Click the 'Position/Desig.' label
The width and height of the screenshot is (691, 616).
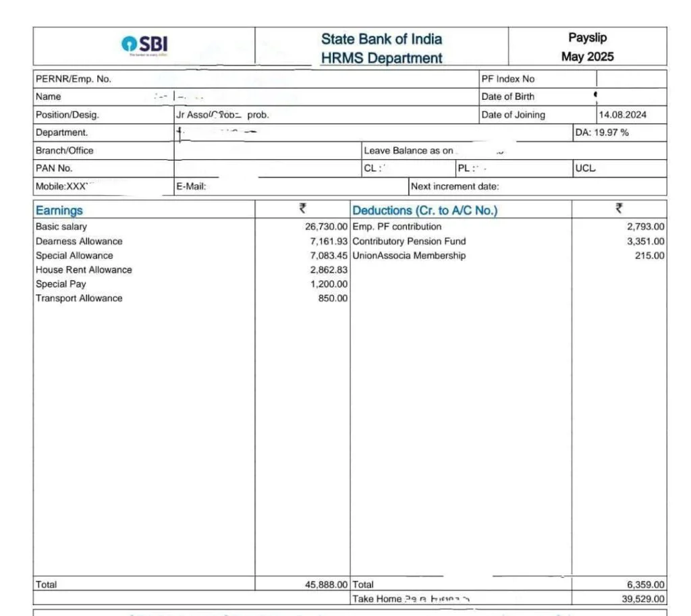67,115
